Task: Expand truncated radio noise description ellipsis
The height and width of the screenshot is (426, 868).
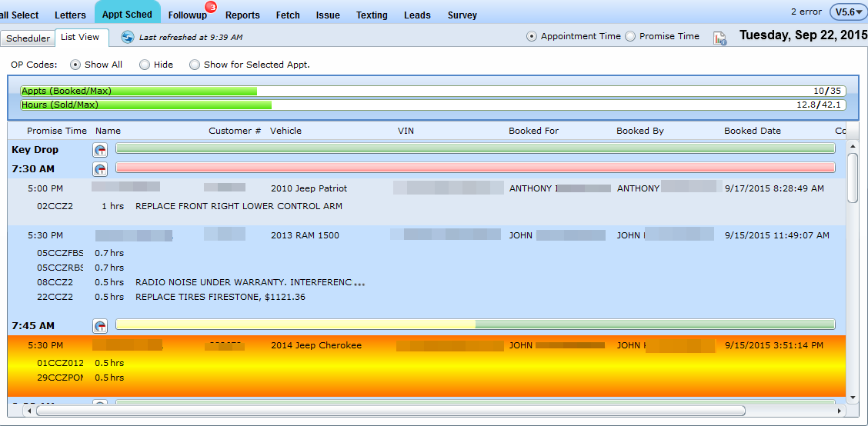Action: [x=359, y=284]
